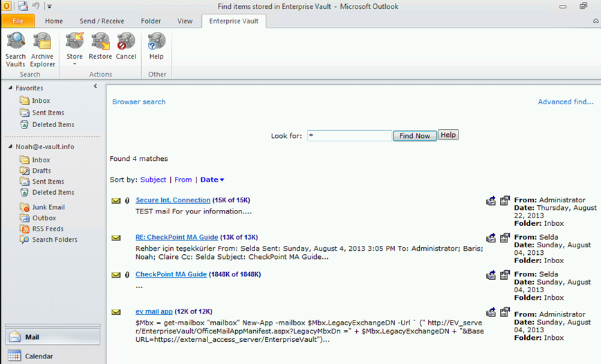Click the Store action button
The height and width of the screenshot is (364, 601).
click(x=75, y=46)
